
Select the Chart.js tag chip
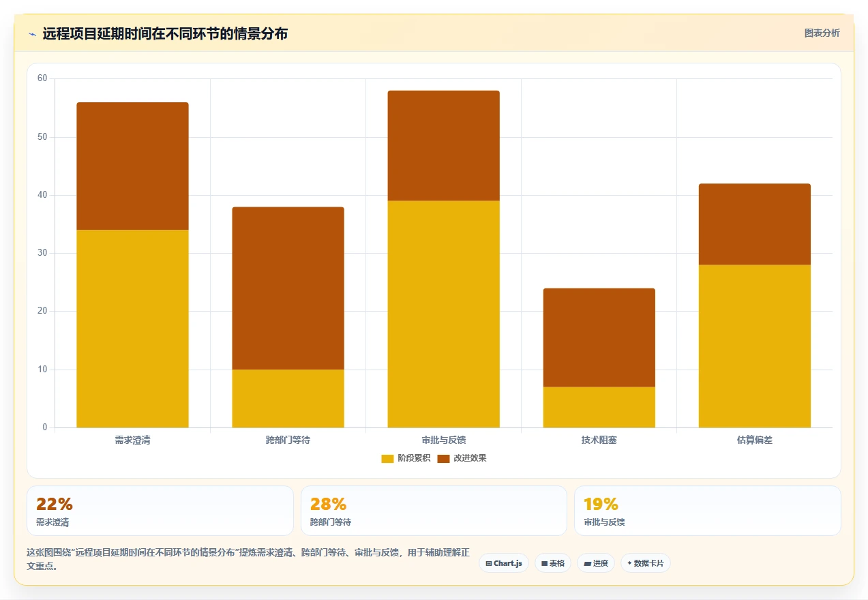[504, 563]
